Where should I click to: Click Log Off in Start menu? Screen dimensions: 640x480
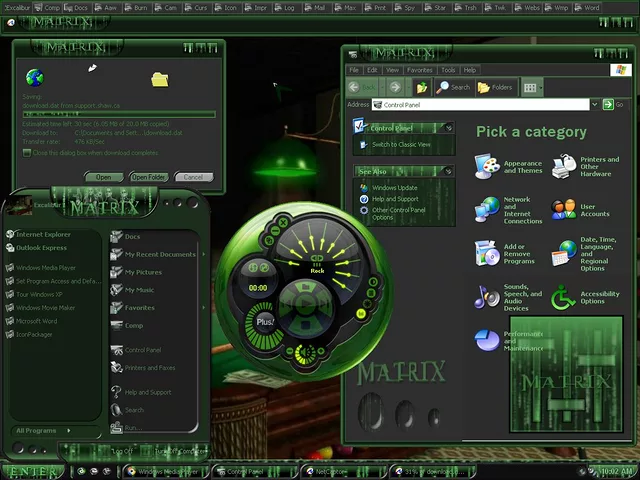tap(121, 451)
